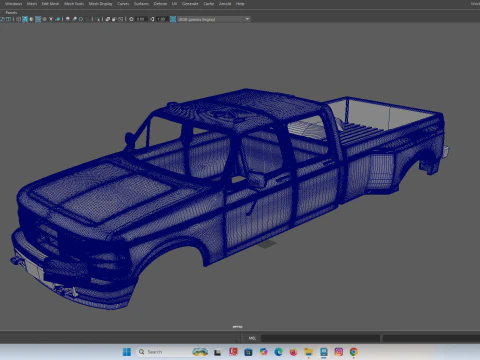Screen dimensions: 480x360
Task: Toggle the View Transform color management icon
Action: point(173,19)
